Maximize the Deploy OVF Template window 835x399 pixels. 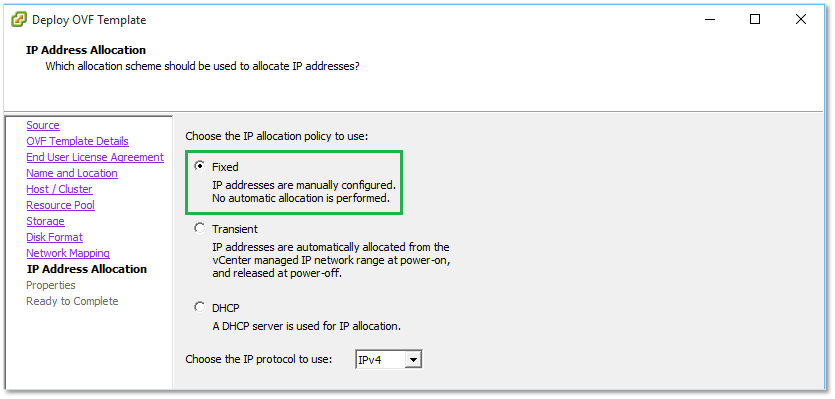click(x=755, y=20)
